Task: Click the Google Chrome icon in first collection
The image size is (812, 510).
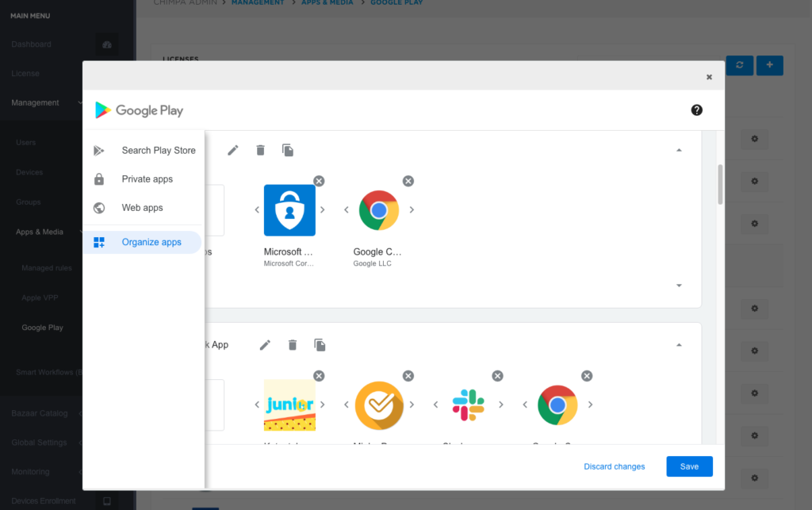Action: [x=379, y=210]
